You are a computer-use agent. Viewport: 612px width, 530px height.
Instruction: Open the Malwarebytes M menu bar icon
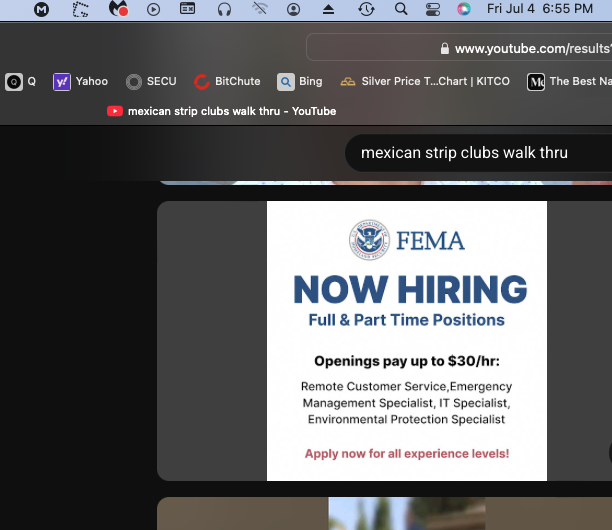pos(41,9)
